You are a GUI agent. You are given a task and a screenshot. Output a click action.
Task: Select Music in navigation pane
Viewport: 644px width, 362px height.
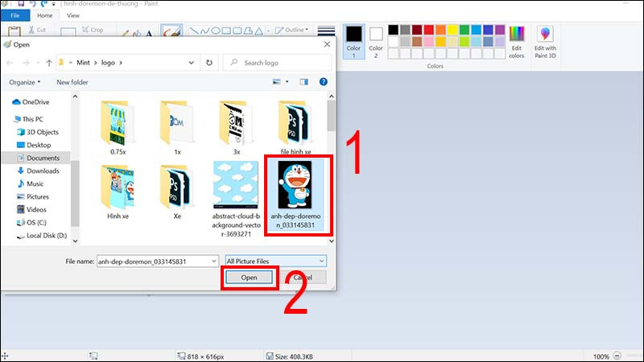click(30, 184)
